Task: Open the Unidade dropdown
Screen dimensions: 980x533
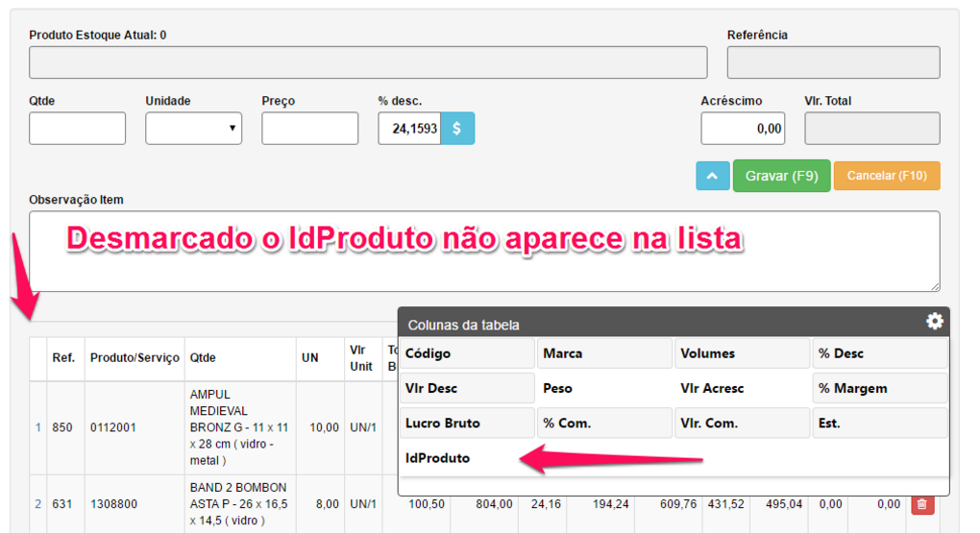Action: (x=193, y=129)
